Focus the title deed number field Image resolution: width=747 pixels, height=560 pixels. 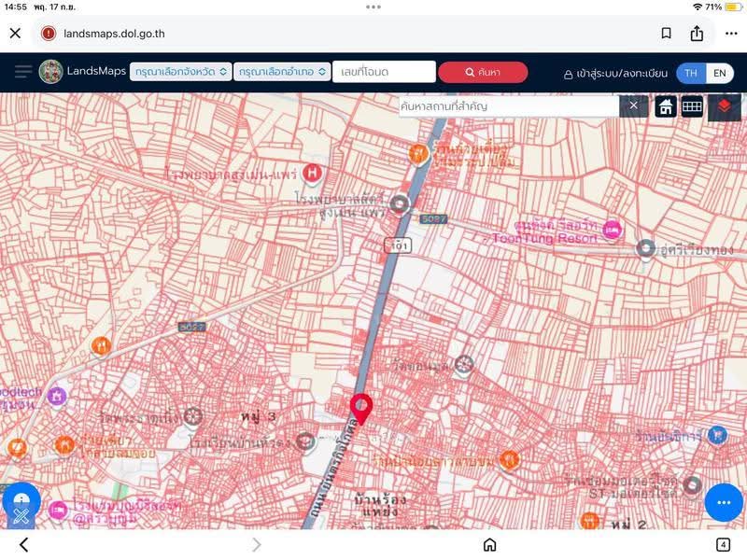384,72
